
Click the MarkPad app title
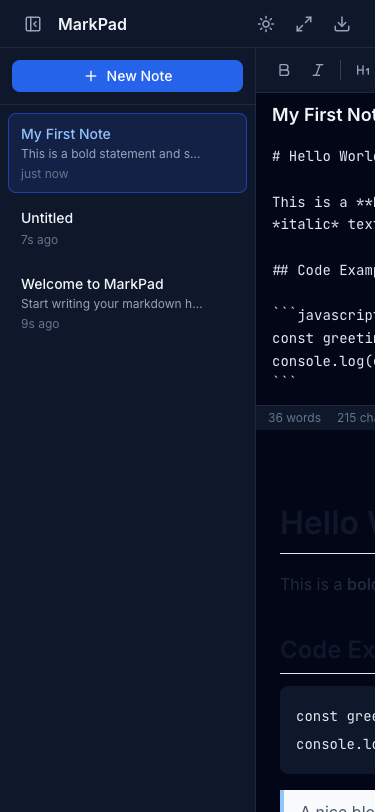pyautogui.click(x=92, y=24)
